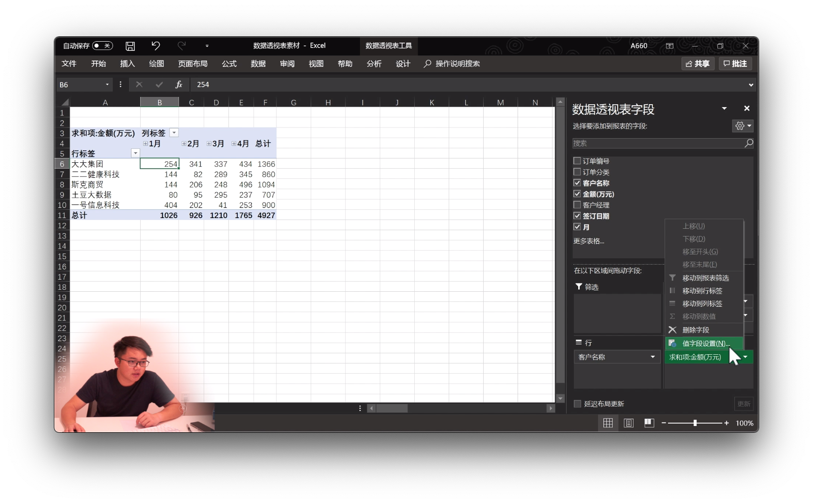Choose 删除字段 from the menu
This screenshot has height=504, width=813.
[704, 330]
